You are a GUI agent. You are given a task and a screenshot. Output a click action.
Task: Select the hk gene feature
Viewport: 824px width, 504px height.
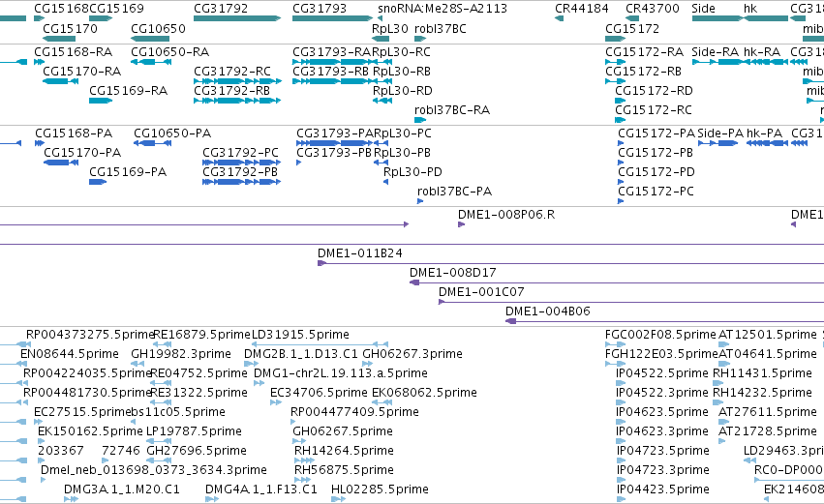tap(766, 18)
